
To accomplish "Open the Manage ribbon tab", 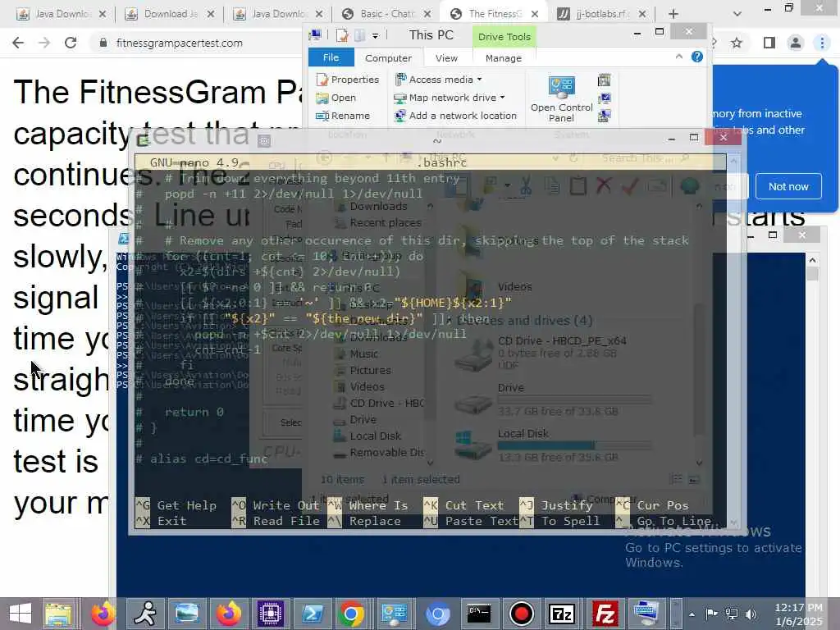I will pyautogui.click(x=504, y=58).
